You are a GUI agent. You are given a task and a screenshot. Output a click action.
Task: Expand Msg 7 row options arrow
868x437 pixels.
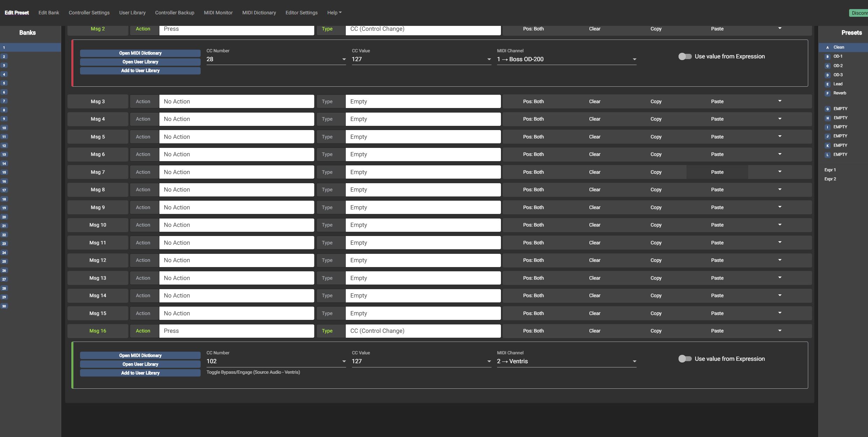[780, 172]
